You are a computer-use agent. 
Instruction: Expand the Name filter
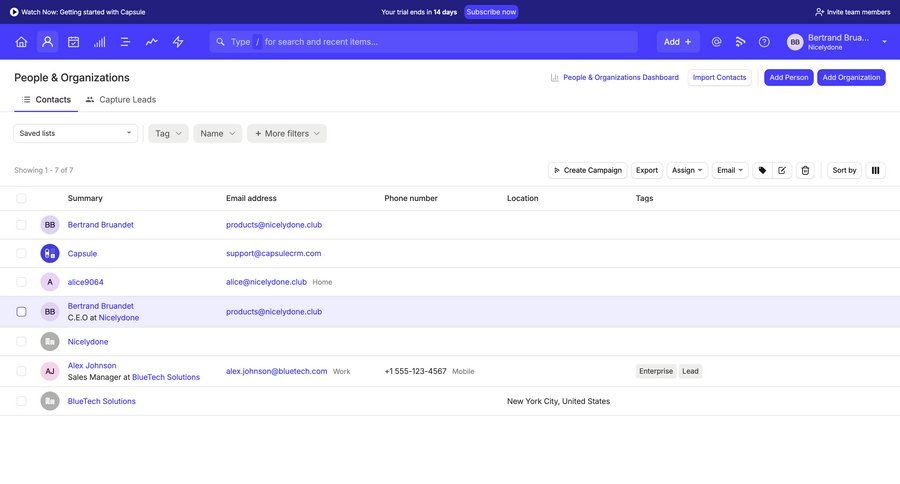pyautogui.click(x=218, y=133)
